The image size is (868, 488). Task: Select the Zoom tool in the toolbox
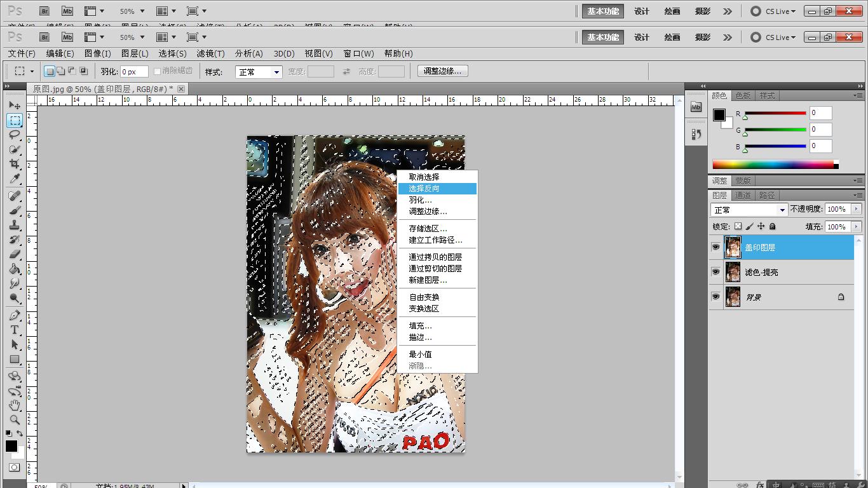pos(14,420)
